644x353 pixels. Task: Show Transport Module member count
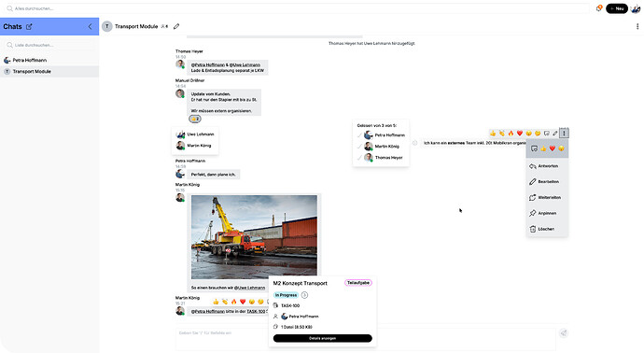click(x=164, y=26)
